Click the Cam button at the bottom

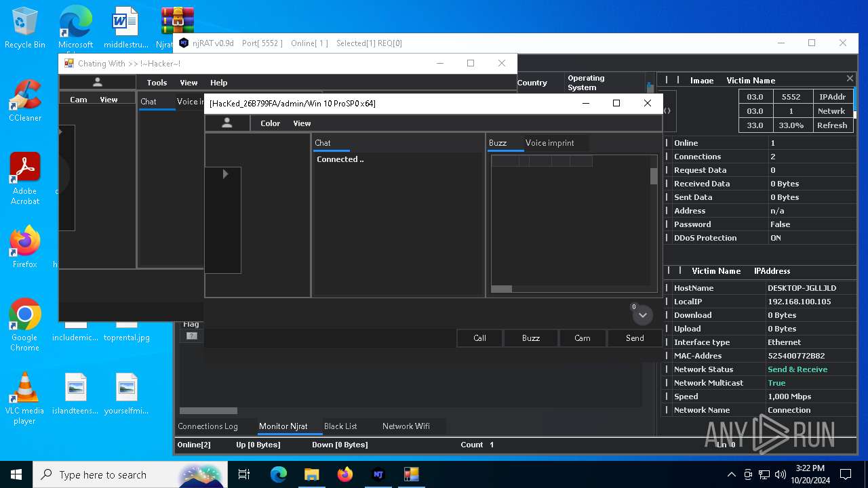[583, 338]
